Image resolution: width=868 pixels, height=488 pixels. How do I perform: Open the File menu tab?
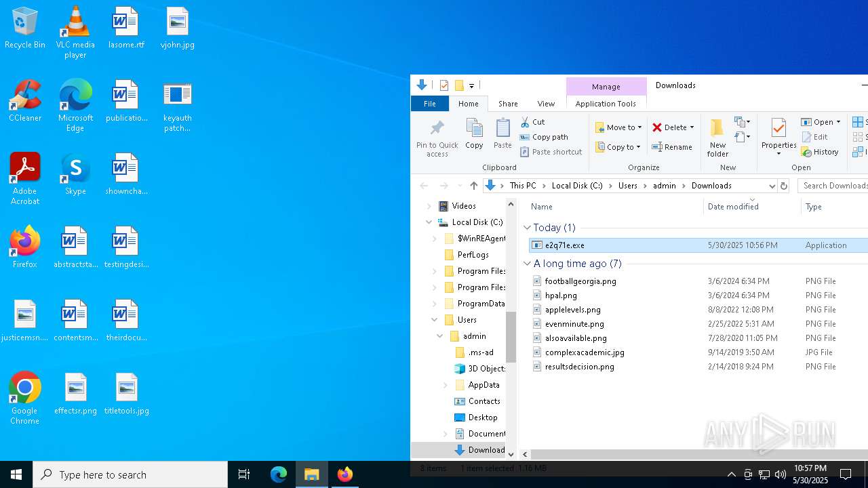430,104
